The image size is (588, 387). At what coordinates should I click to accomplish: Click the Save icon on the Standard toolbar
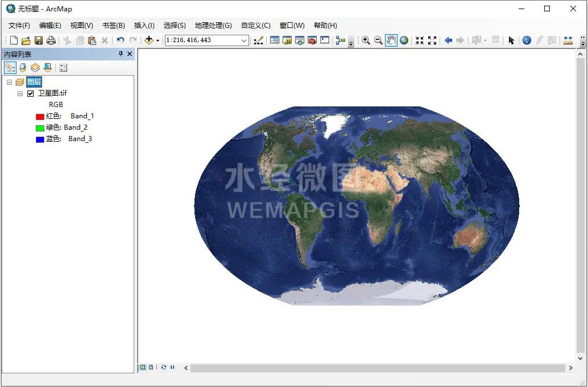[38, 40]
